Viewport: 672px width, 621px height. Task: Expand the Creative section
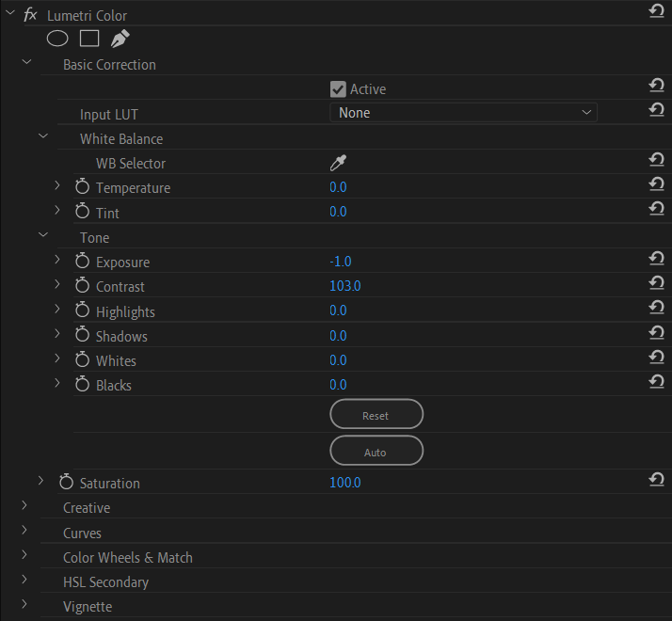pyautogui.click(x=24, y=505)
